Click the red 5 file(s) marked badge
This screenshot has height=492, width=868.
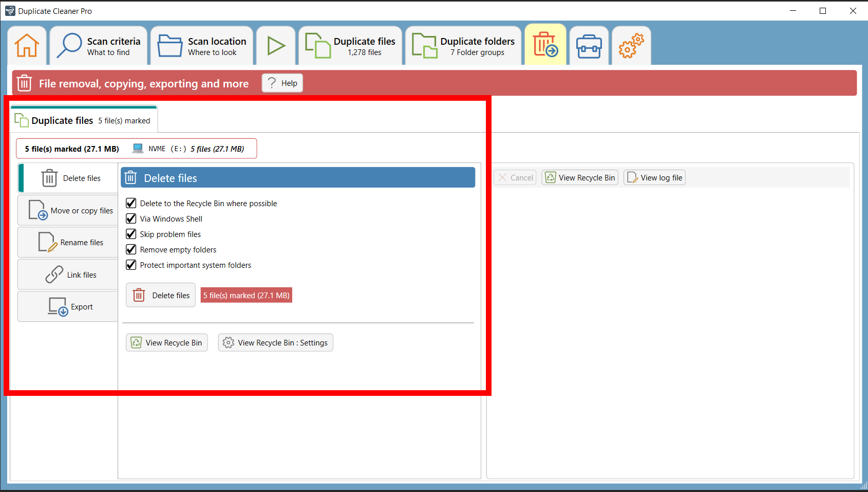[x=246, y=295]
